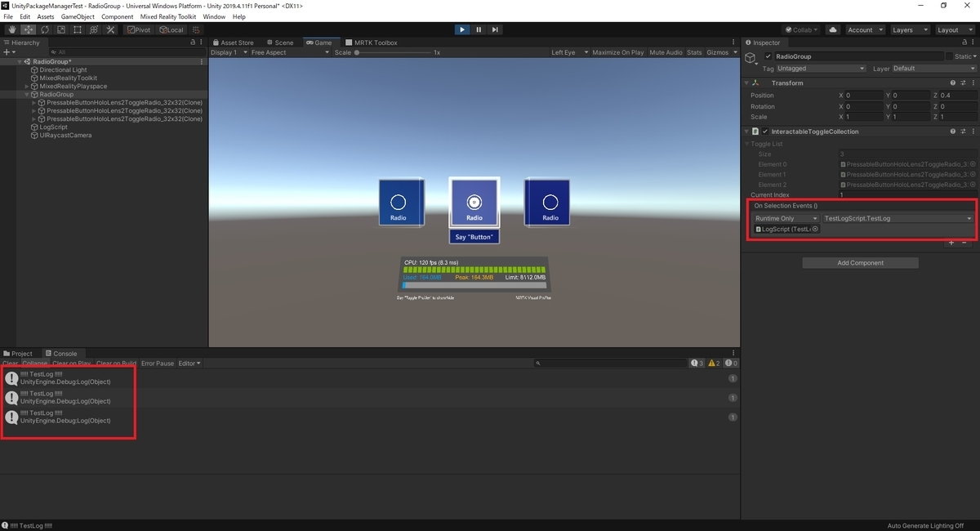Open the GameObject menu
Screen dimensions: 980x531
[78, 16]
